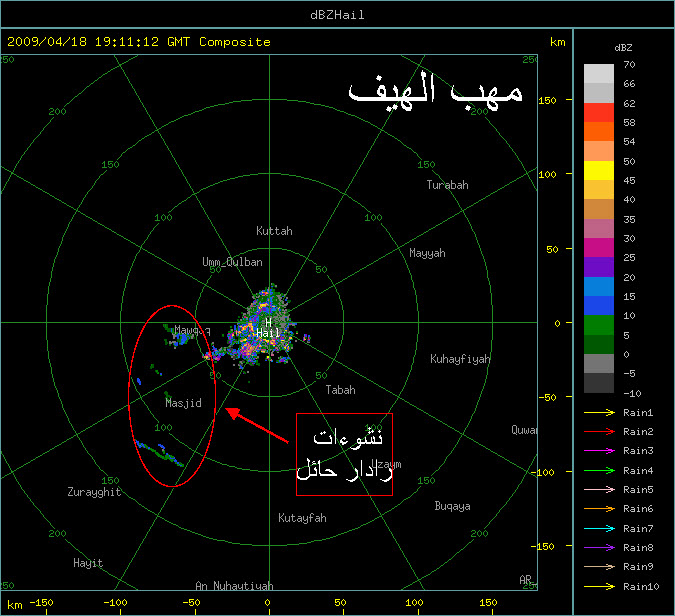Click the Composite label in header
The width and height of the screenshot is (675, 616).
[235, 42]
